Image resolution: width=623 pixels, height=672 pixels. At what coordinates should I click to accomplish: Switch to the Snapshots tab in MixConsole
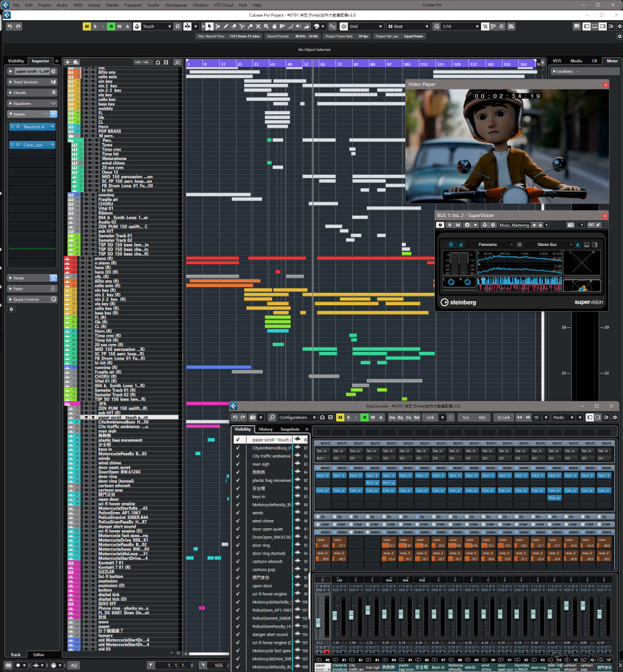pos(290,429)
